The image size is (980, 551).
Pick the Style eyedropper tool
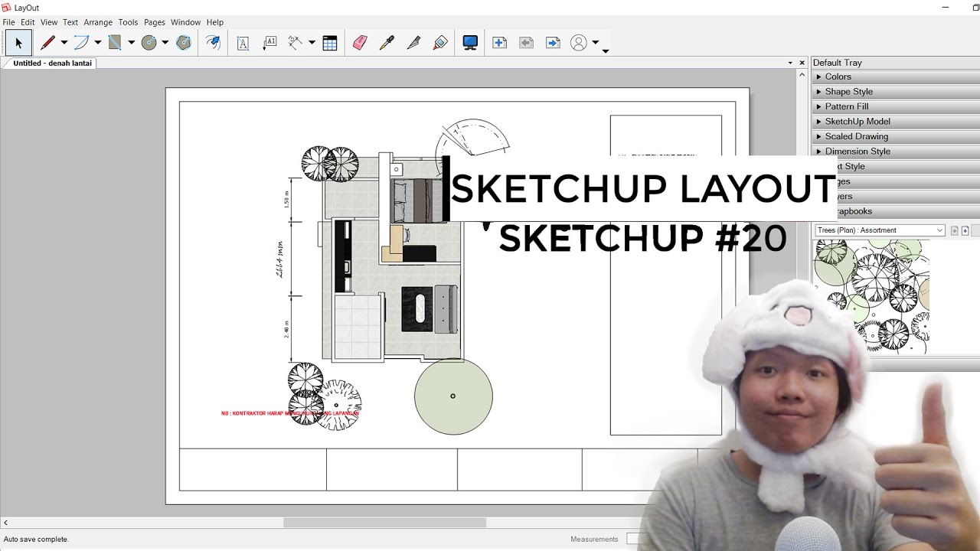click(x=387, y=43)
